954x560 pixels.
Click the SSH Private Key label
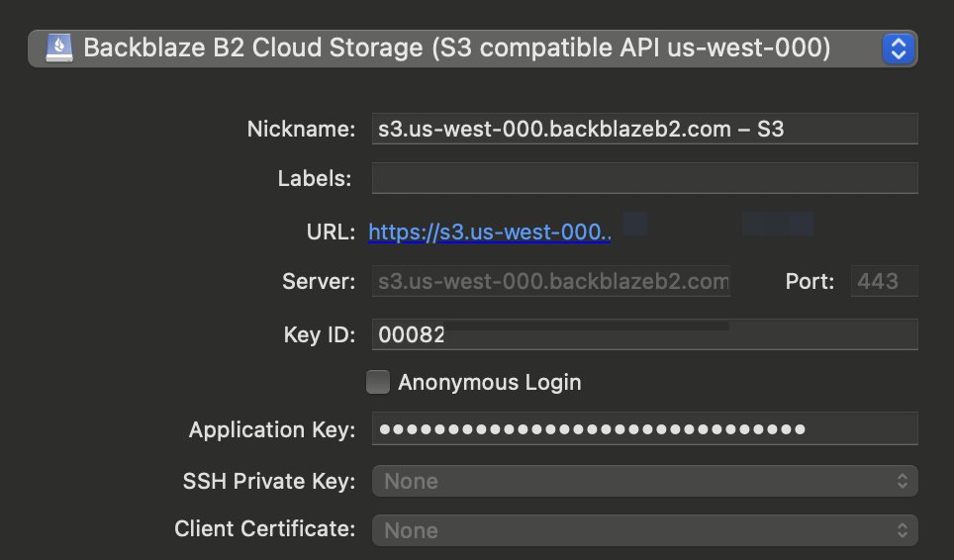pos(269,481)
